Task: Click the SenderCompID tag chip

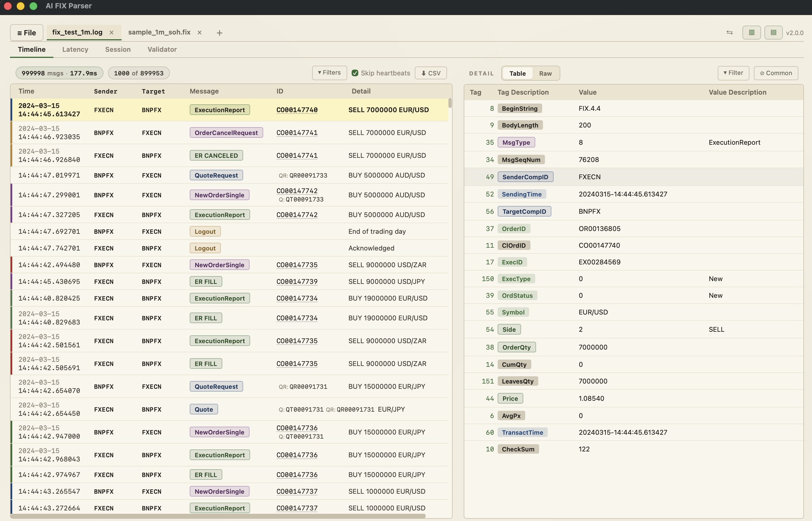Action: tap(525, 177)
